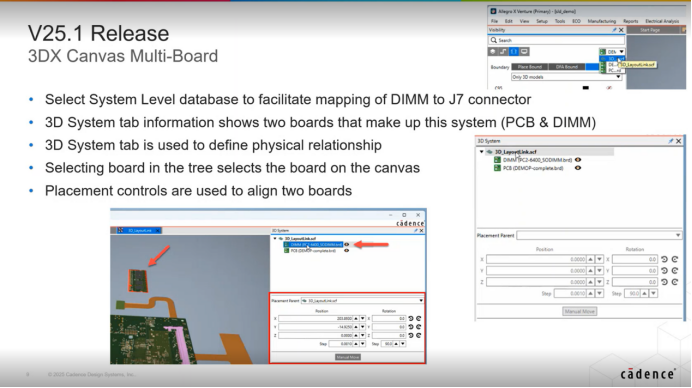This screenshot has width=692, height=388.
Task: Open the Manufacturing menu
Action: [x=601, y=21]
